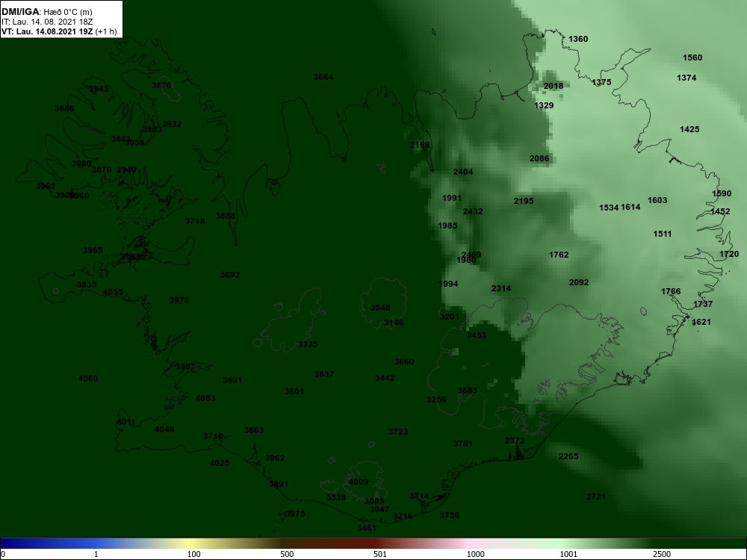Click the 500 label on the color scale

[287, 555]
